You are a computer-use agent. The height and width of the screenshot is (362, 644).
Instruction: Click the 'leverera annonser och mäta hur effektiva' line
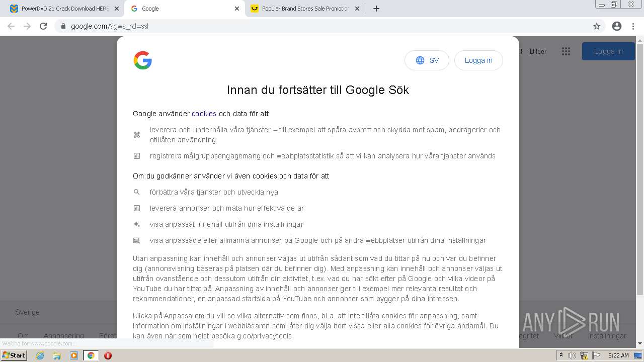pos(227,208)
